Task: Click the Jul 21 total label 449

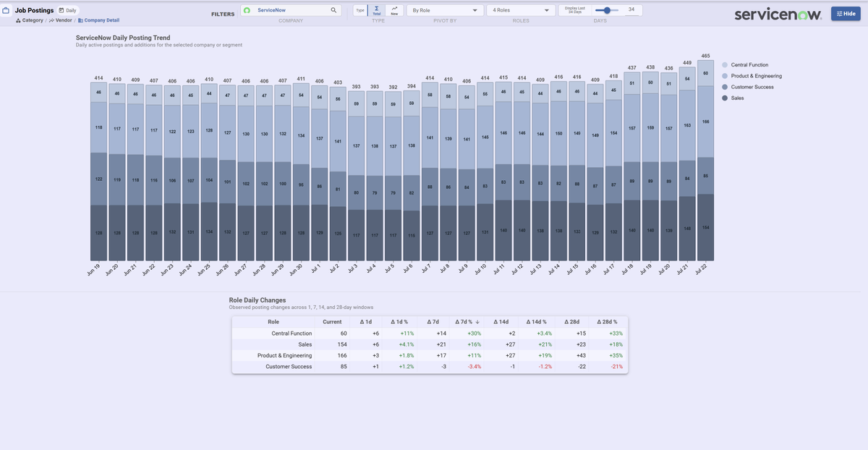Action: point(687,62)
